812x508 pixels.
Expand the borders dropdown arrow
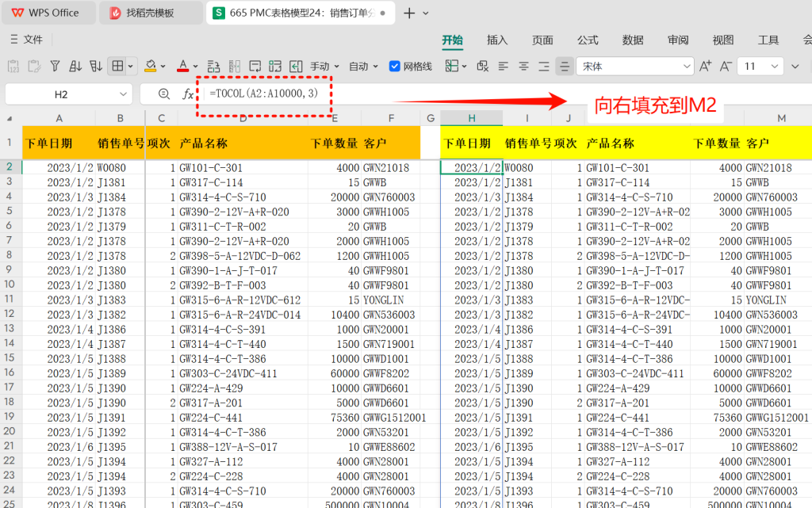coord(131,67)
